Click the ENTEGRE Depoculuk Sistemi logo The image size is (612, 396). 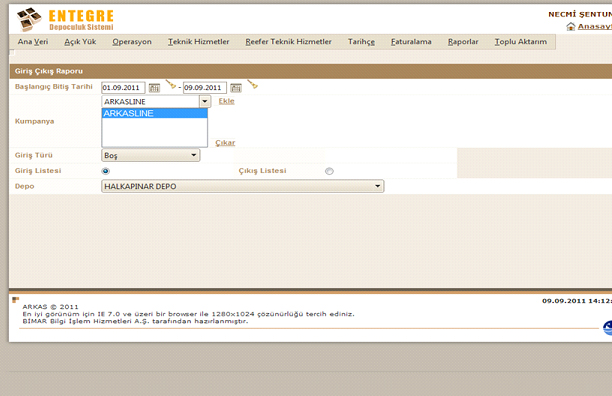coord(65,20)
